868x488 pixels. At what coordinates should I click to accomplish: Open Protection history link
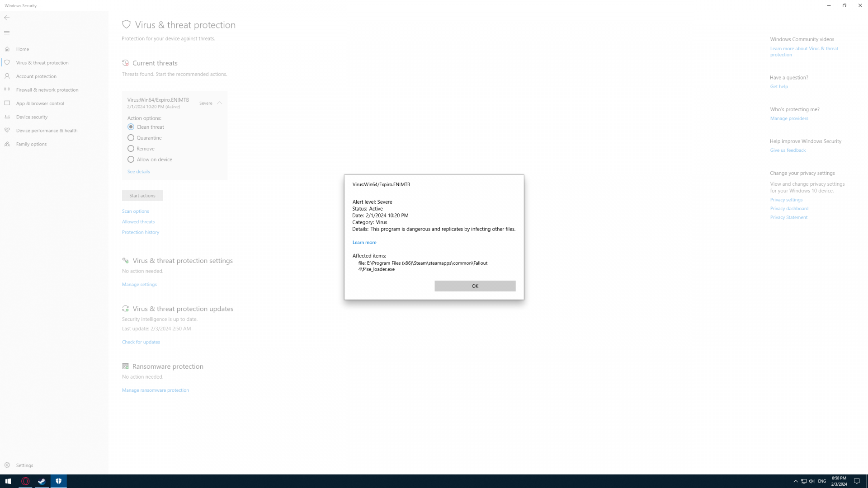pyautogui.click(x=141, y=232)
